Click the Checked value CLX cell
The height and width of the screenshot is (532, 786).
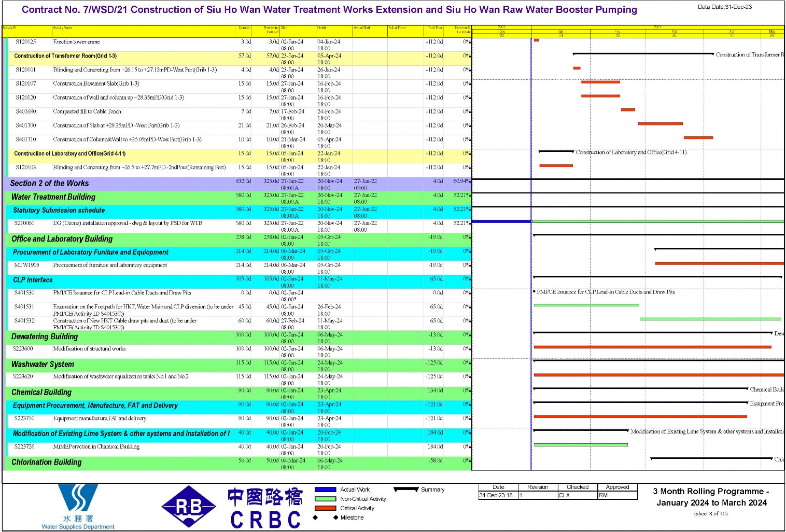(578, 495)
